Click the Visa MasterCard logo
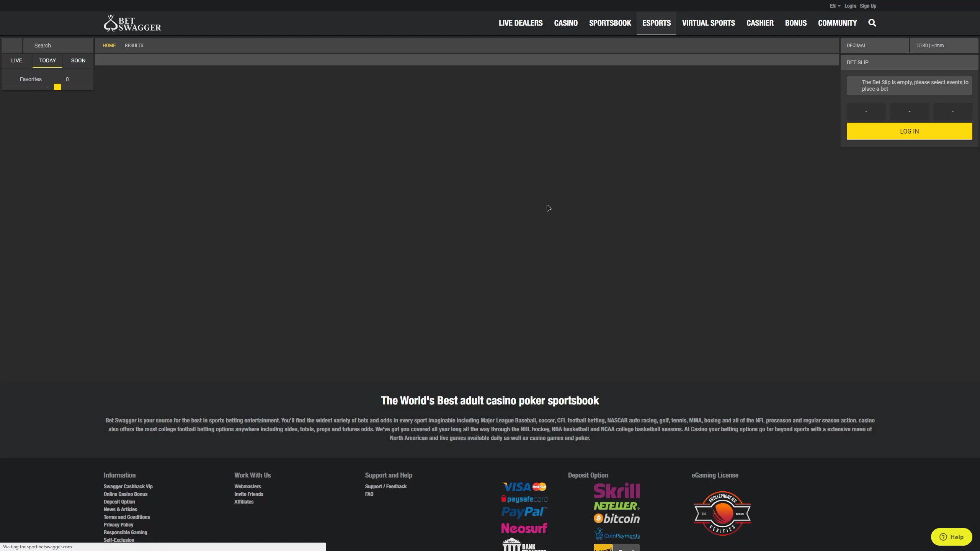The image size is (980, 551). (x=524, y=487)
